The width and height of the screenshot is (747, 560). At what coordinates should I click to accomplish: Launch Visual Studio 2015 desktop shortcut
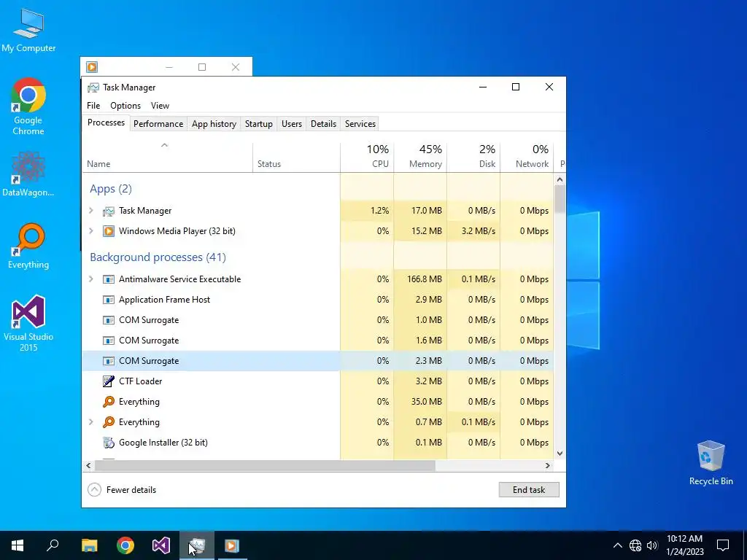28,323
